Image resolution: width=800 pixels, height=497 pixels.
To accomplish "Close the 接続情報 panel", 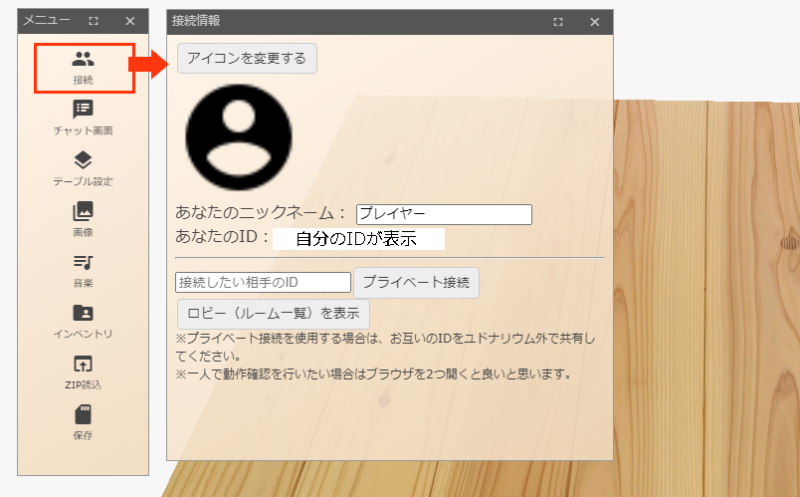I will tap(594, 22).
